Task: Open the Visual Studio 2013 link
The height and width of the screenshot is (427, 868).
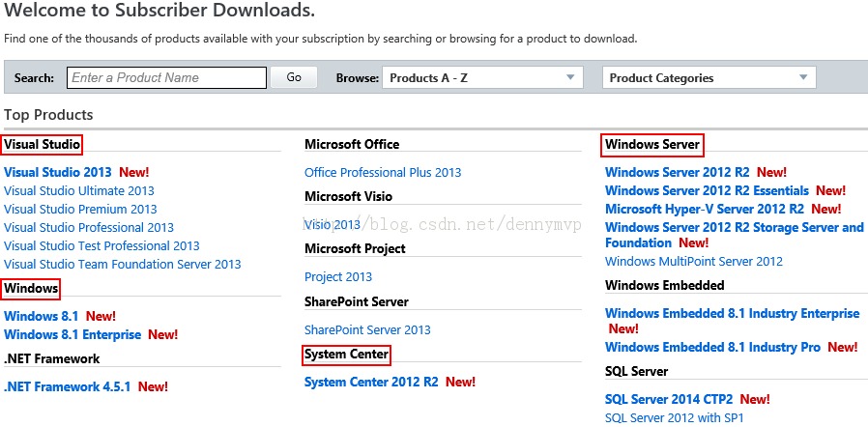Action: point(58,172)
